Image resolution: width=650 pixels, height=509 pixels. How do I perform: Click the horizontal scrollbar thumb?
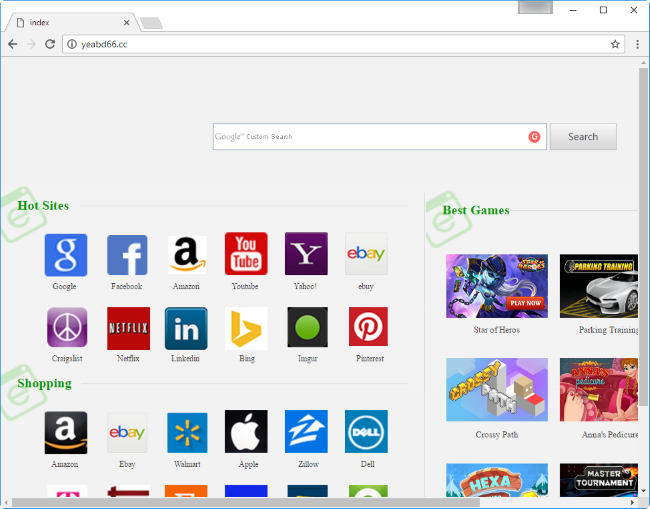point(246,503)
